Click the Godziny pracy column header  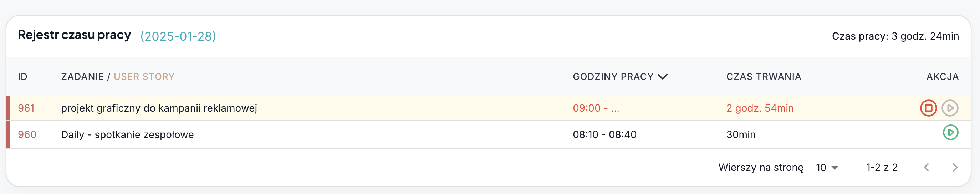[613, 77]
